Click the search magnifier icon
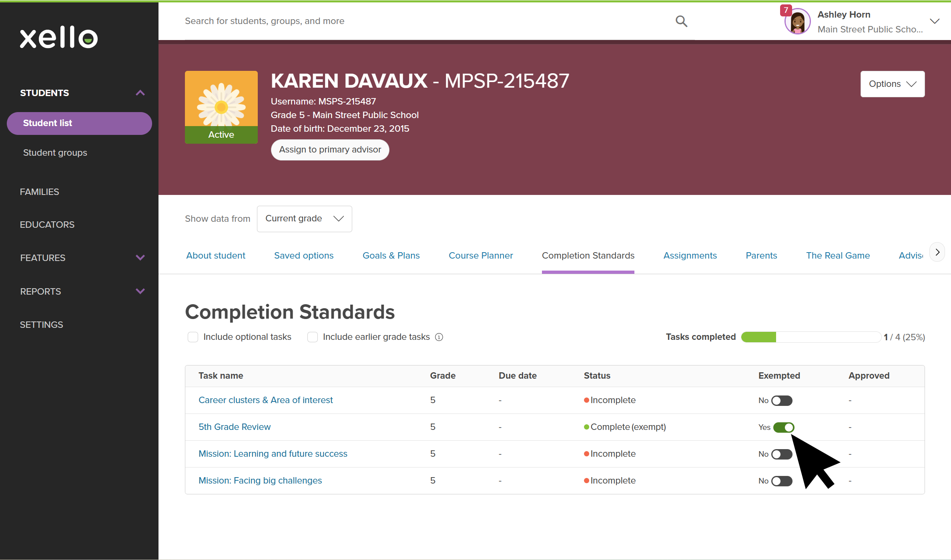The width and height of the screenshot is (951, 560). pos(681,21)
